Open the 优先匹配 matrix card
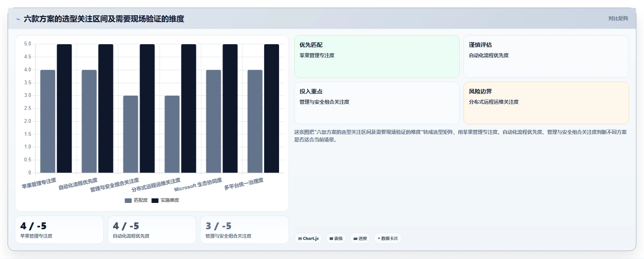This screenshot has width=644, height=259. (377, 56)
